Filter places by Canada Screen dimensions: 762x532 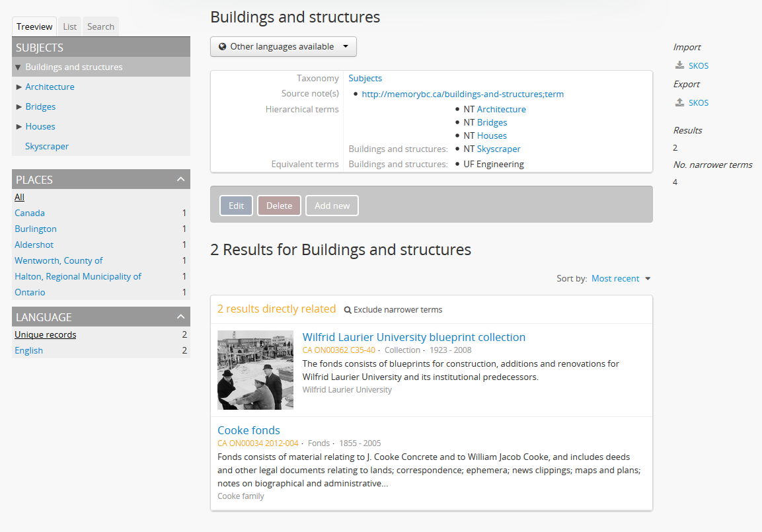point(29,213)
